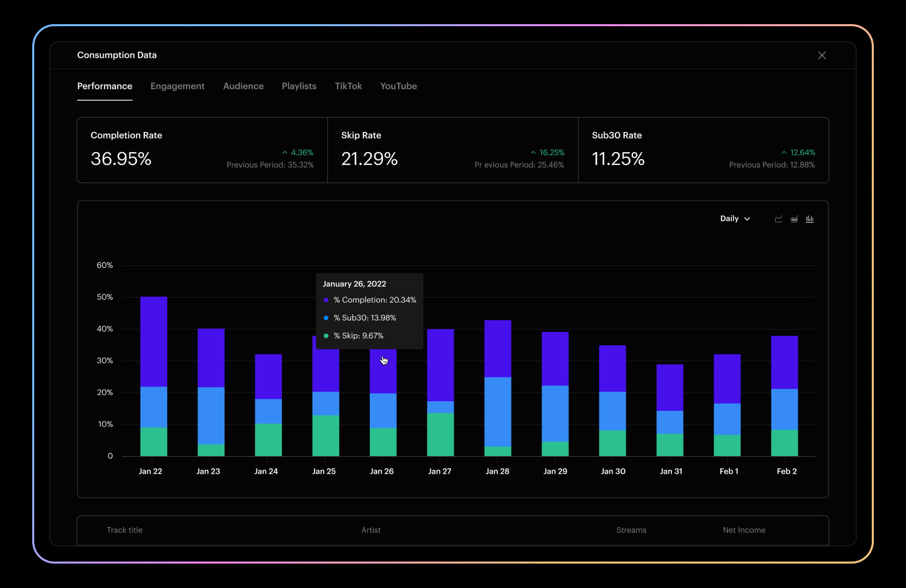The image size is (906, 588).
Task: Click Completion Rate green up-arrow indicator
Action: click(x=285, y=153)
